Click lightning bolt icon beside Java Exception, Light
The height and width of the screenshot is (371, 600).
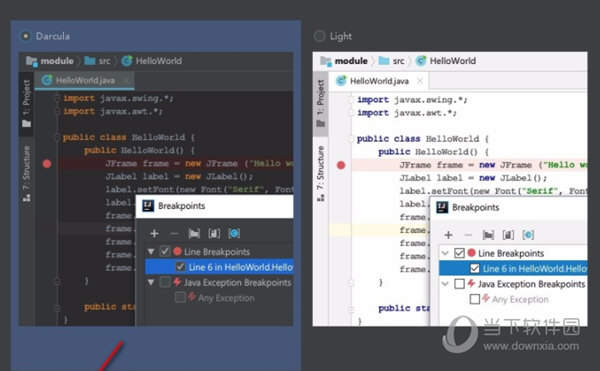[x=471, y=283]
